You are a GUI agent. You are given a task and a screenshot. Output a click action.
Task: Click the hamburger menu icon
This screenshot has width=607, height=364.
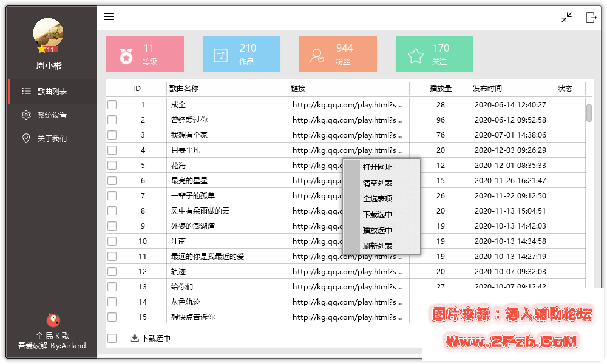coord(109,17)
